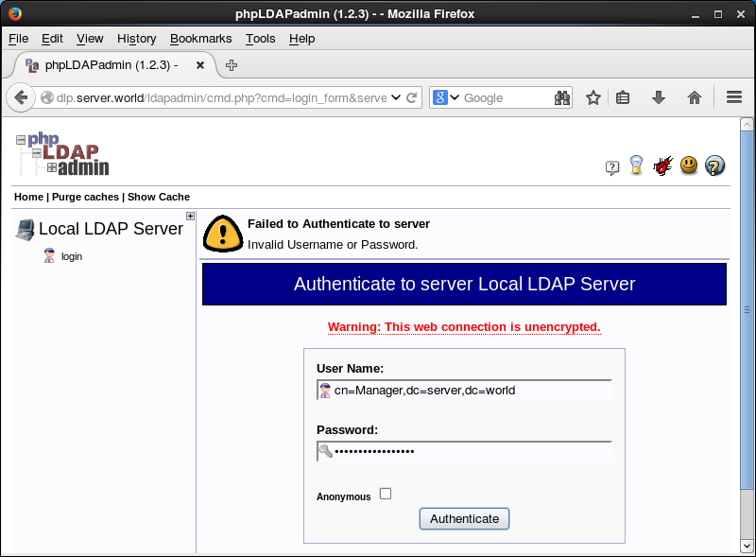Reload the page using the refresh icon
This screenshot has width=756, height=557.
click(412, 97)
